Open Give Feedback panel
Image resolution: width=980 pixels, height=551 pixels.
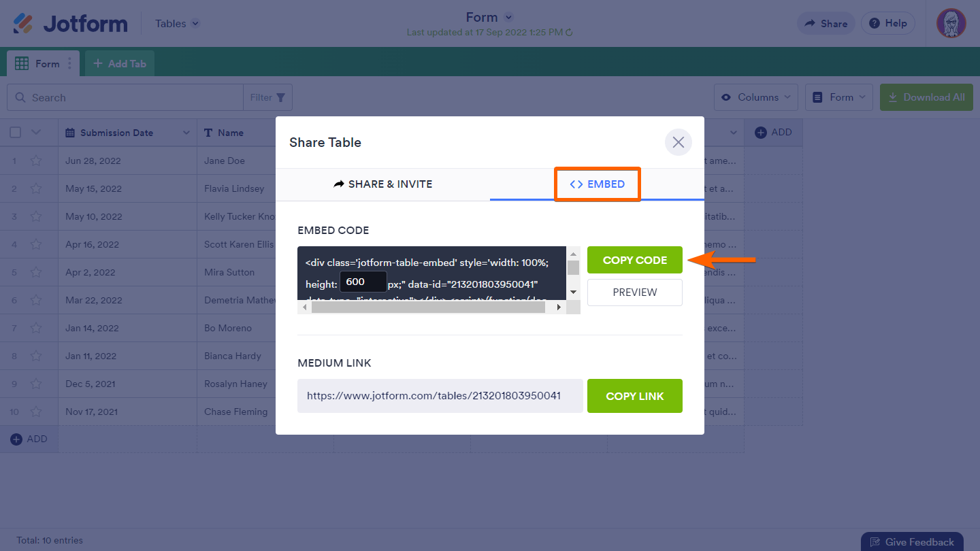(x=912, y=541)
